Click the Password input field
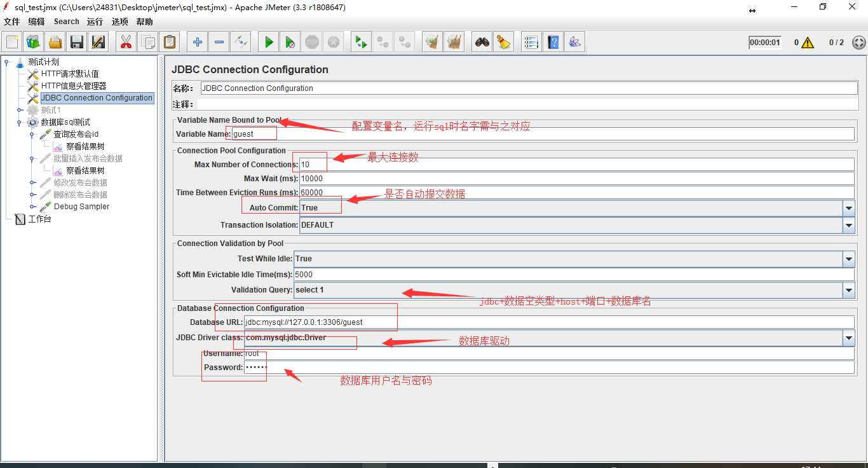 pyautogui.click(x=549, y=368)
